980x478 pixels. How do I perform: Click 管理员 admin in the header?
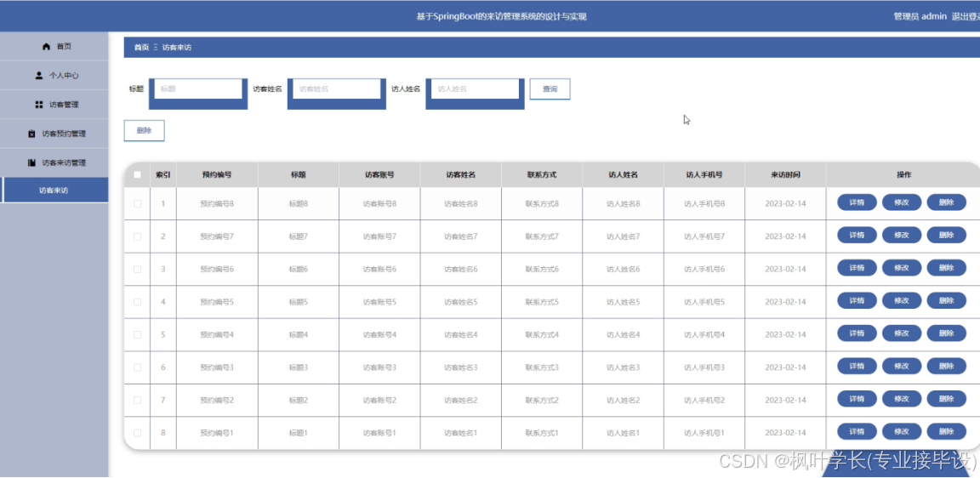pyautogui.click(x=920, y=17)
